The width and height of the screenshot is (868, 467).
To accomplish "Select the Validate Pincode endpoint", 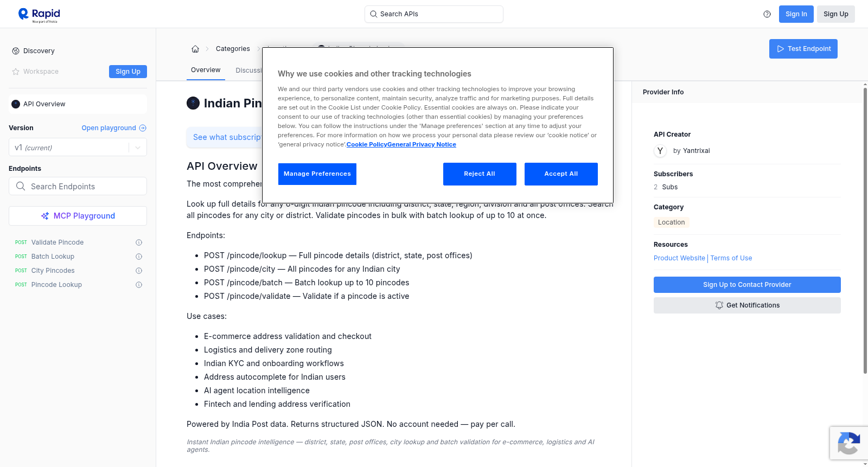I will 58,242.
